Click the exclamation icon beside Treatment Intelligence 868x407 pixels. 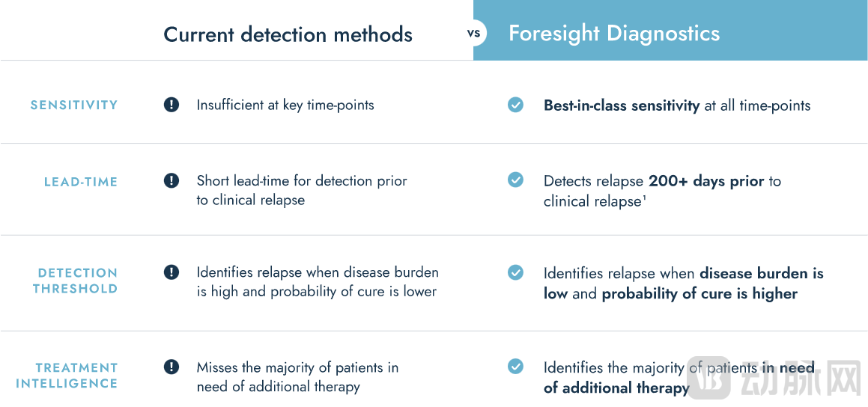pos(172,367)
